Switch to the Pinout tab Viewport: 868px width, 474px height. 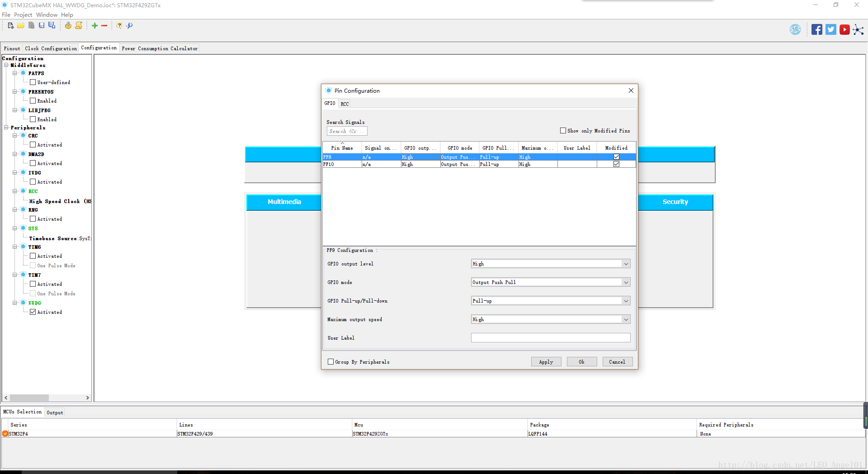click(12, 48)
